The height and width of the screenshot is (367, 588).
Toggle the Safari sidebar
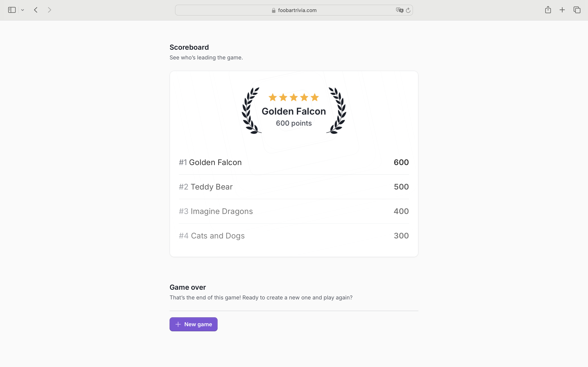11,10
